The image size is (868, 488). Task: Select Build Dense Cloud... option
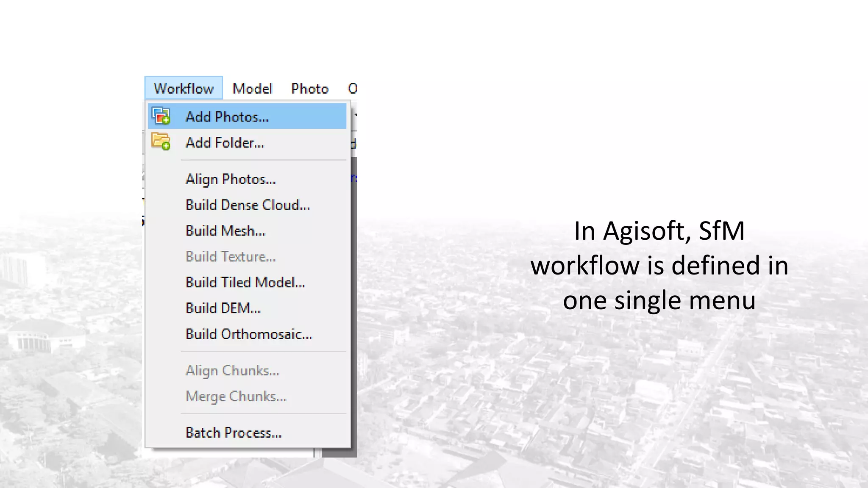click(247, 205)
